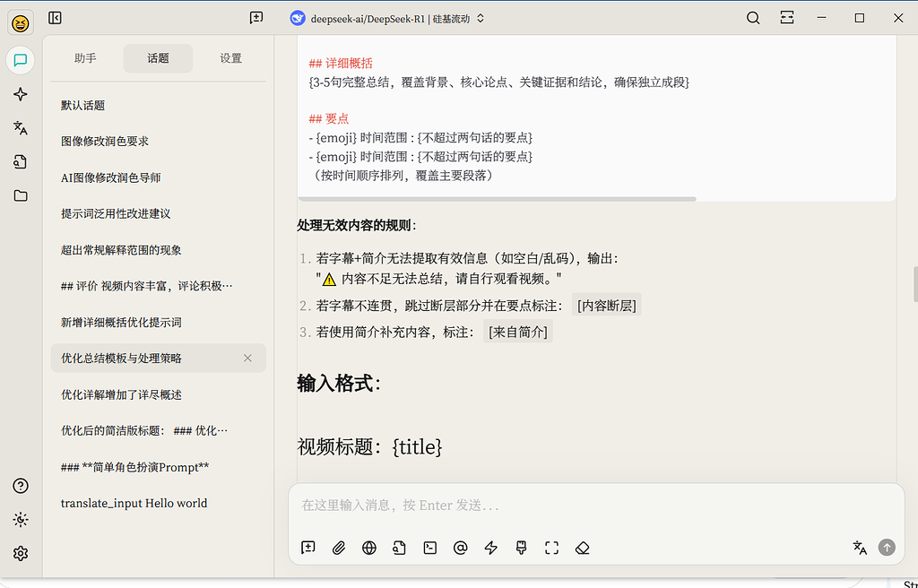The image size is (918, 588).
Task: Open the DeepSeek-R1 model selector dropdown
Action: (387, 19)
